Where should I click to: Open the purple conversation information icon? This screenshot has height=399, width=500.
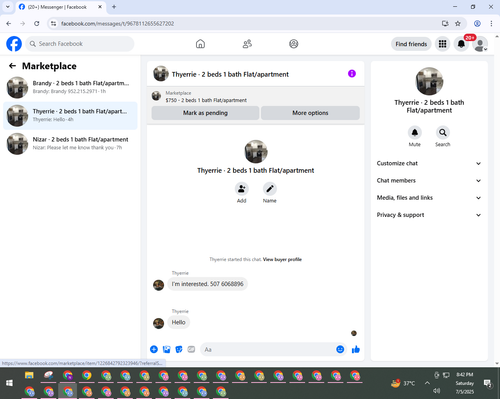point(352,73)
